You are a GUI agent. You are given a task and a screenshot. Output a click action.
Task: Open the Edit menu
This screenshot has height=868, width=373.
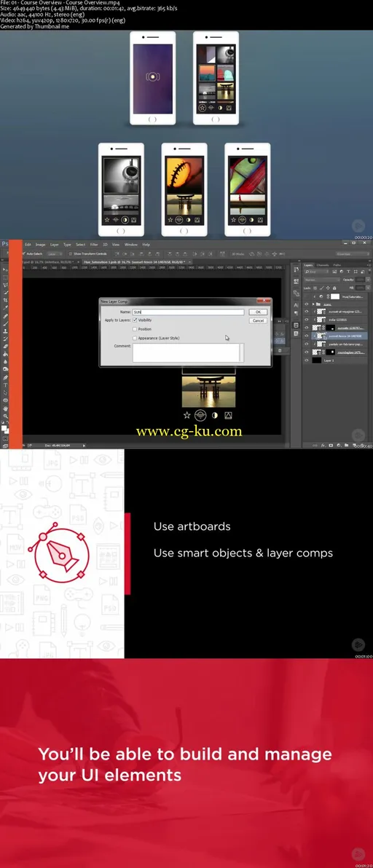(28, 244)
